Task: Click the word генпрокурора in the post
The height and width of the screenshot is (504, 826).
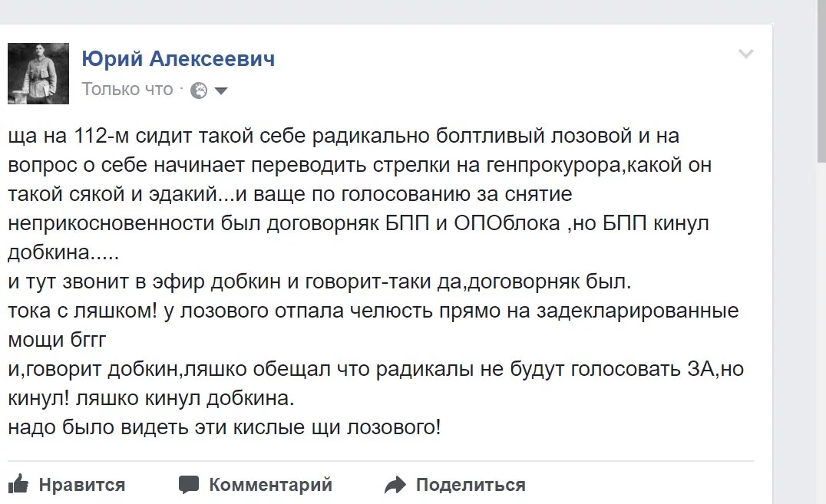Action: (x=553, y=166)
